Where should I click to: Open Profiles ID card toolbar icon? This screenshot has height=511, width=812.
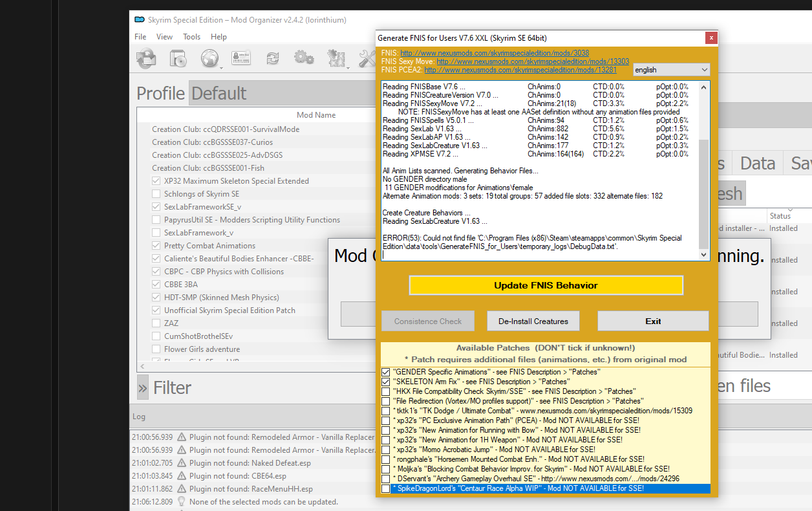click(241, 59)
